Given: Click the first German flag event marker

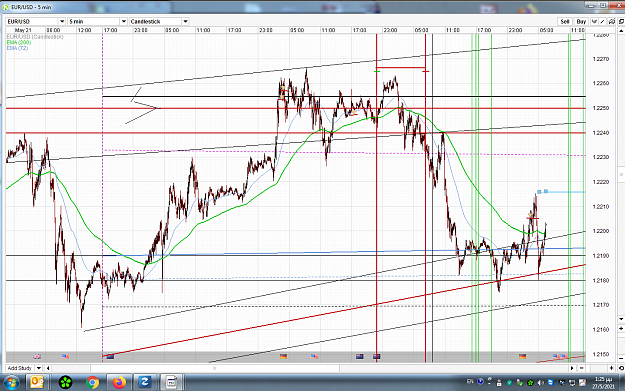Looking at the screenshot, I should (283, 356).
